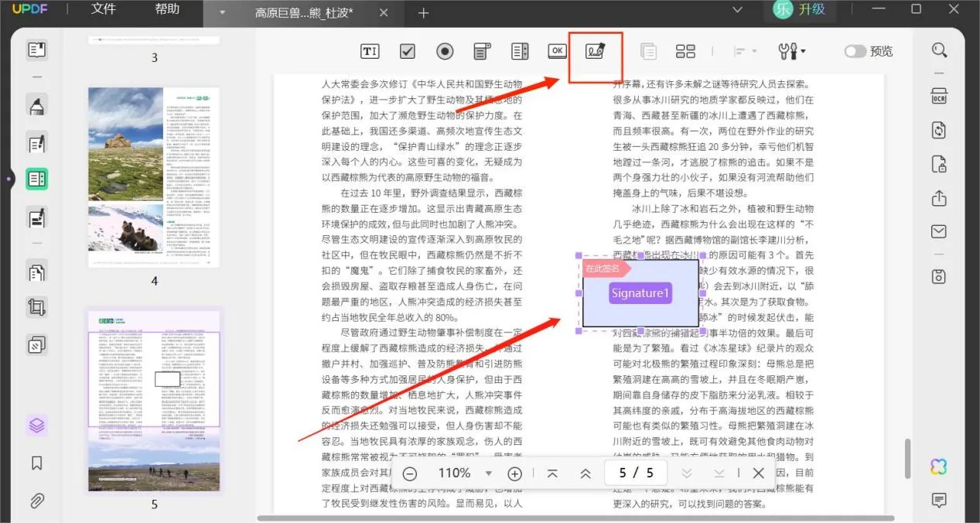Select the Digital Signature field tool
The height and width of the screenshot is (523, 980).
tap(595, 51)
